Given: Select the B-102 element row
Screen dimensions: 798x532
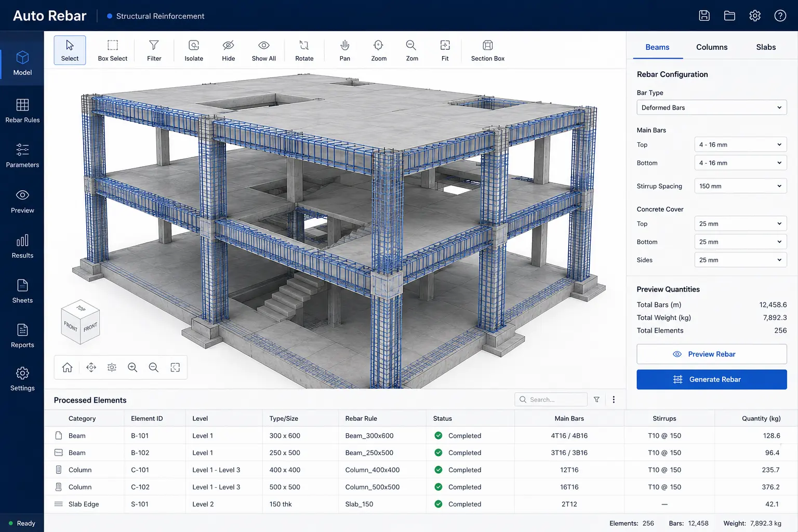Looking at the screenshot, I should (421, 453).
